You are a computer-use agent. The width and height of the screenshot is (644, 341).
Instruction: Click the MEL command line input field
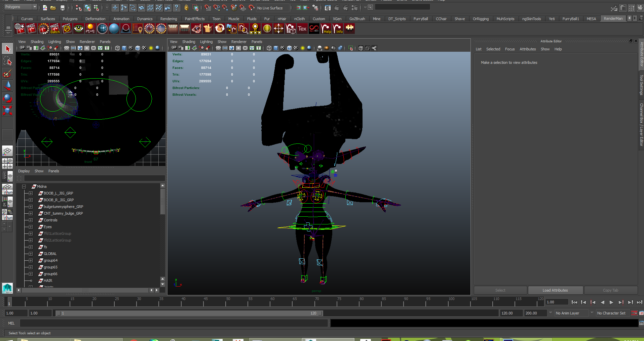(x=174, y=323)
